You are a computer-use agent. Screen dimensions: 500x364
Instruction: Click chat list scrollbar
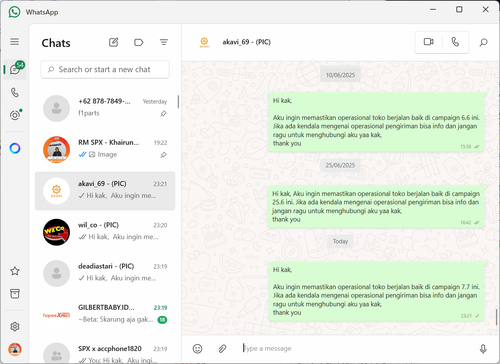point(178,102)
